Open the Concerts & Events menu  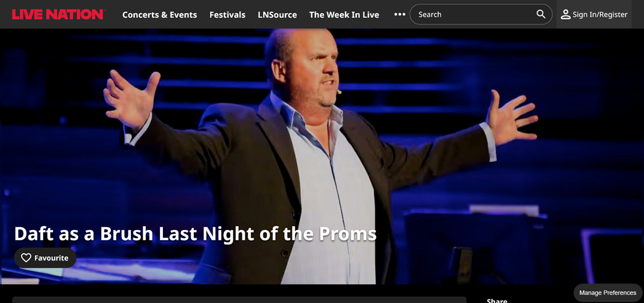pyautogui.click(x=160, y=15)
